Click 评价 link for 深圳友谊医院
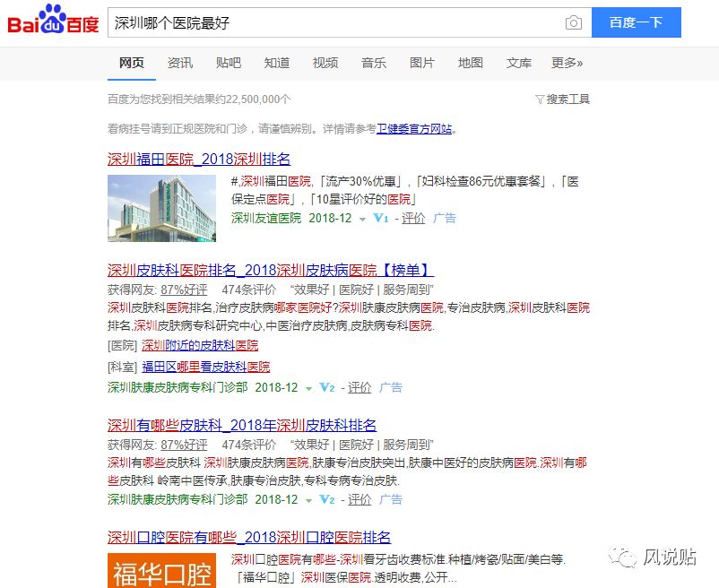The width and height of the screenshot is (719, 588). pyautogui.click(x=413, y=218)
